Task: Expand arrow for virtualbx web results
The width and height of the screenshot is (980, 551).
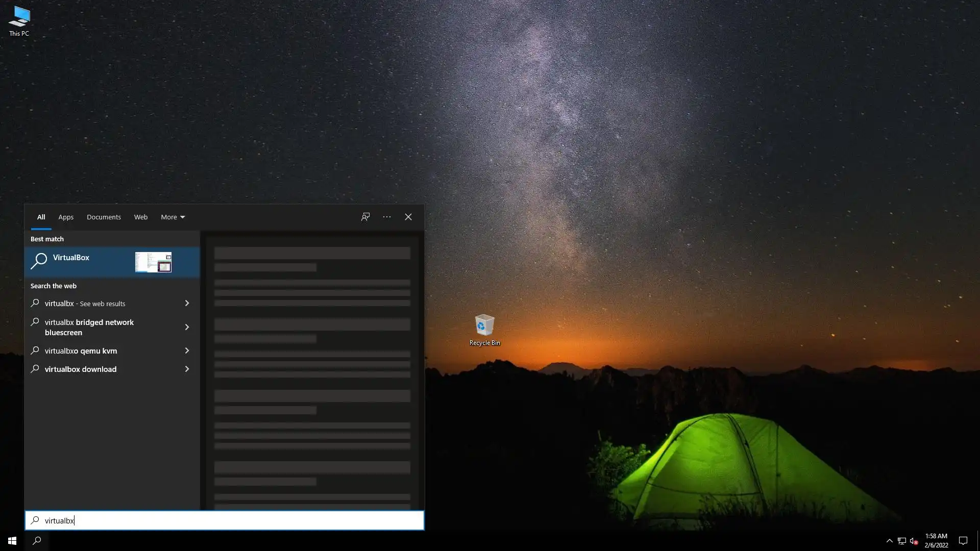Action: (187, 303)
